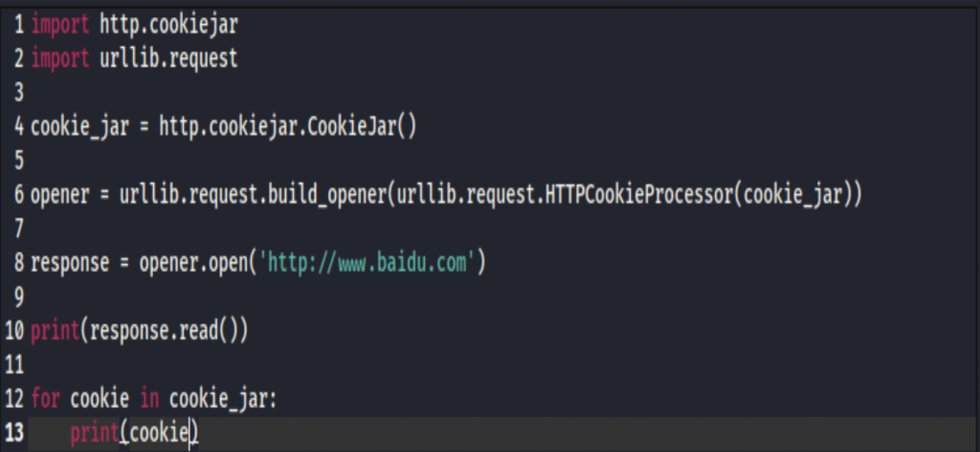Click the opener variable on line 6
980x452 pixels.
(x=60, y=195)
